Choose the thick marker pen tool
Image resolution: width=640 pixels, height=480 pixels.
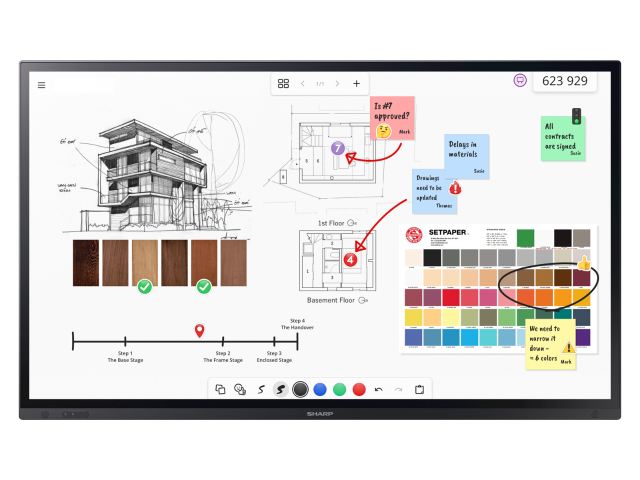(280, 389)
